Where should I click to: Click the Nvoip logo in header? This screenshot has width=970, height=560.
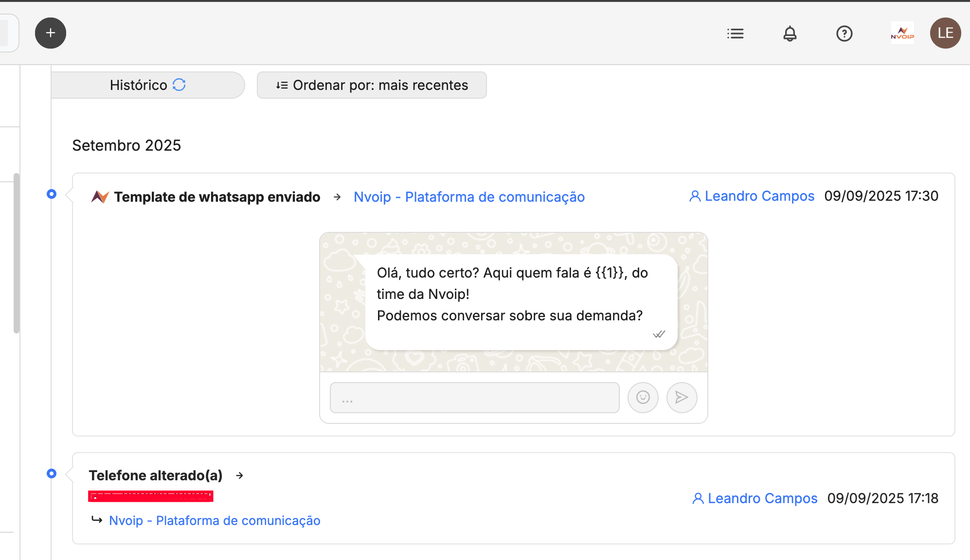point(902,34)
